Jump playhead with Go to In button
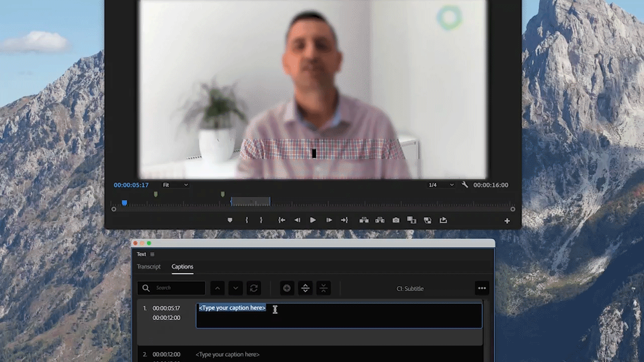This screenshot has width=644, height=362. click(x=282, y=220)
